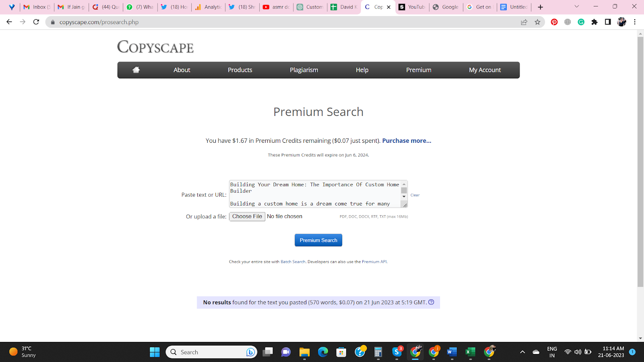Viewport: 644px width, 362px height.
Task: Open the My Account menu item
Action: click(x=485, y=70)
